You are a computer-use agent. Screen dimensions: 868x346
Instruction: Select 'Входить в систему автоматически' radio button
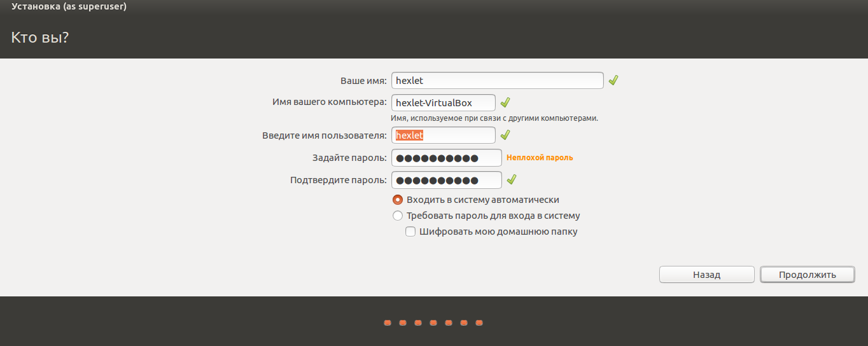pyautogui.click(x=398, y=200)
